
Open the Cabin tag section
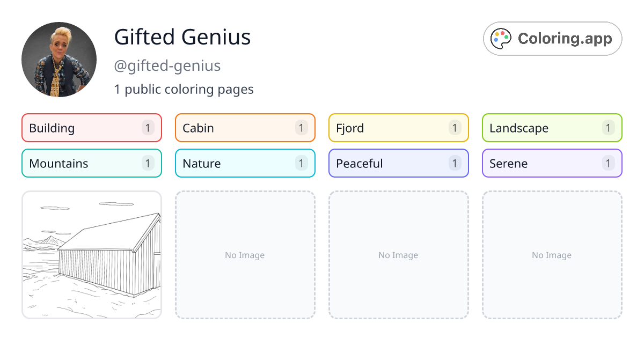click(245, 128)
